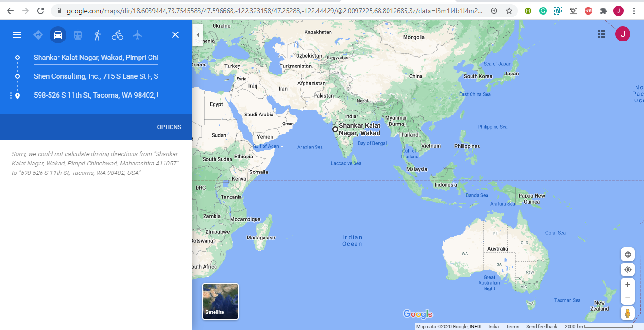This screenshot has width=644, height=330.
Task: Click the Indonesia label
Action: [446, 185]
